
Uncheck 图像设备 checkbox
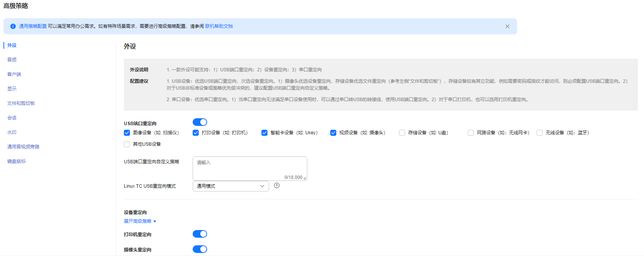[x=127, y=133]
